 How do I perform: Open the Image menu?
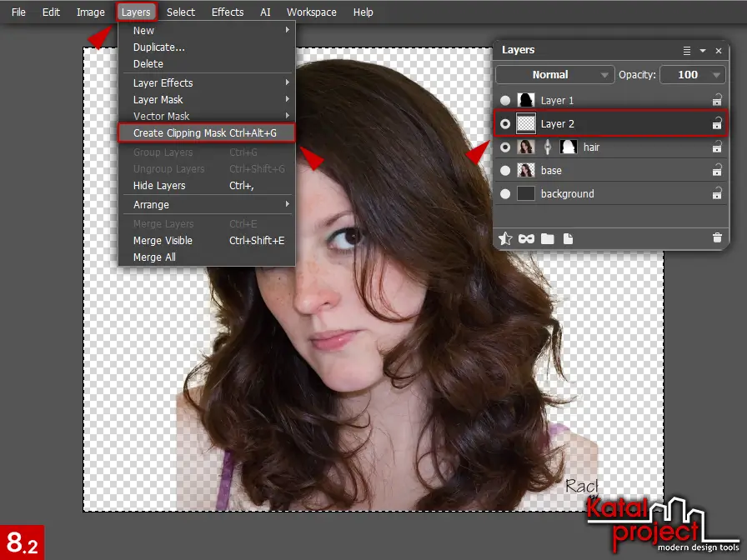(x=90, y=12)
